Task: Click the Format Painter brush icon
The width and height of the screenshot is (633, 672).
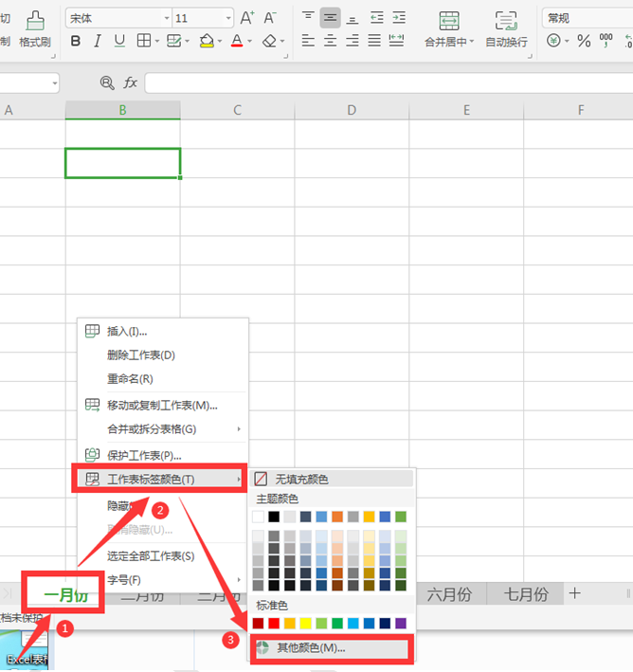Action: coord(35,21)
